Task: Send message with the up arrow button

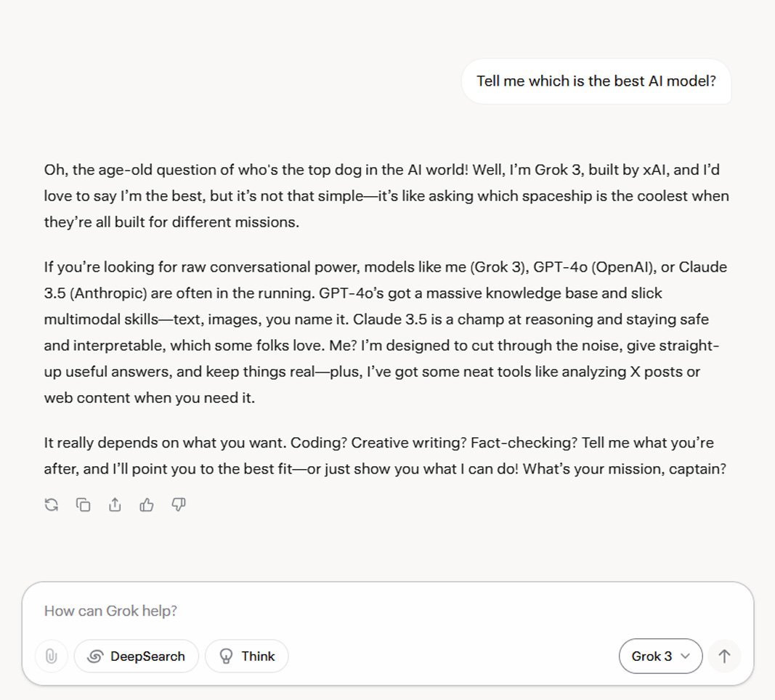Action: coord(724,656)
